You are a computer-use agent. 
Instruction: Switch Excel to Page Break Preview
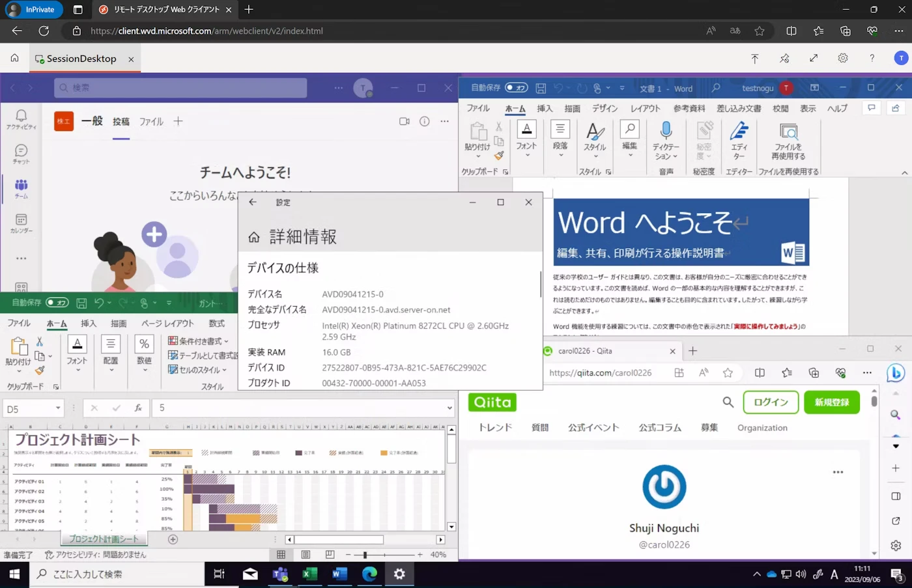[330, 555]
